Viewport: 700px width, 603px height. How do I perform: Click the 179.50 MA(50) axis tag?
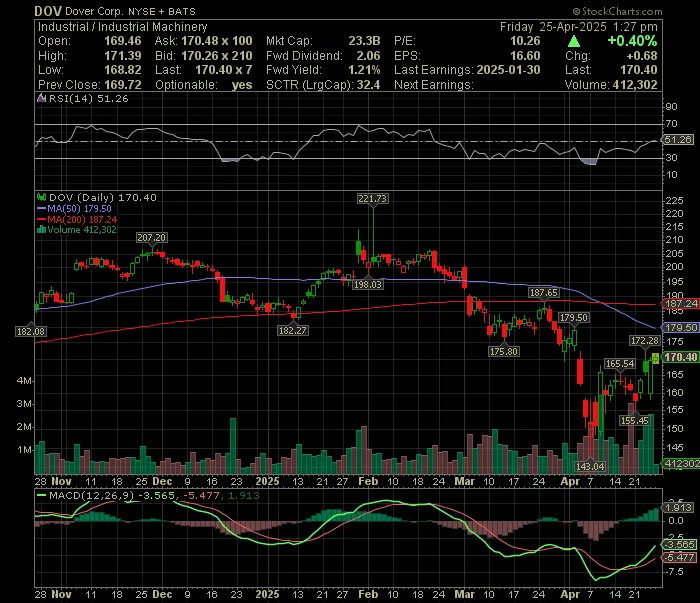click(x=680, y=328)
